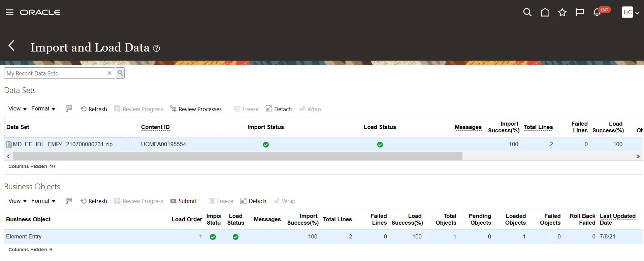The width and height of the screenshot is (644, 261).
Task: Click the Loaded Objects column header
Action: tap(516, 219)
